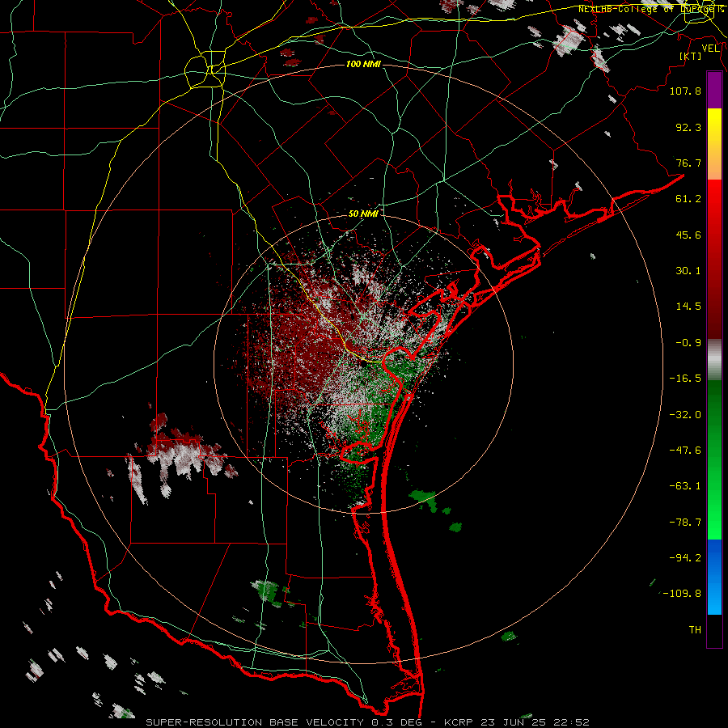Click the -78.7 value on the velocity scale

pos(685,523)
